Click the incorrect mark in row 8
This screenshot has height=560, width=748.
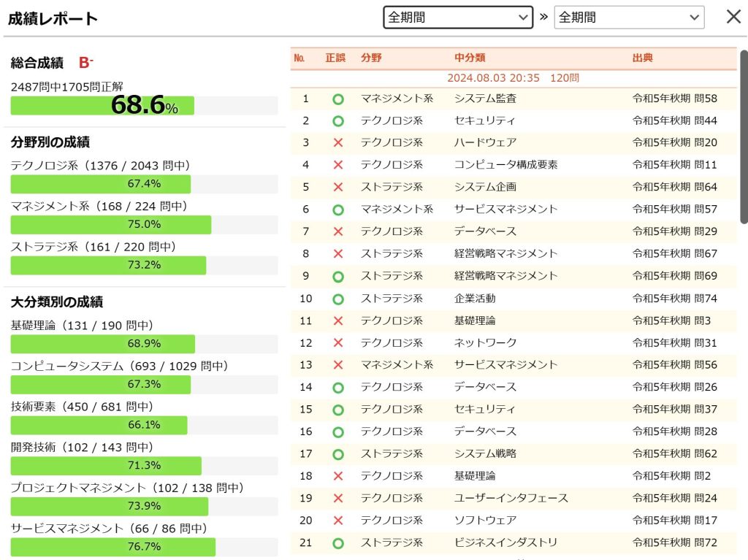[x=337, y=254]
